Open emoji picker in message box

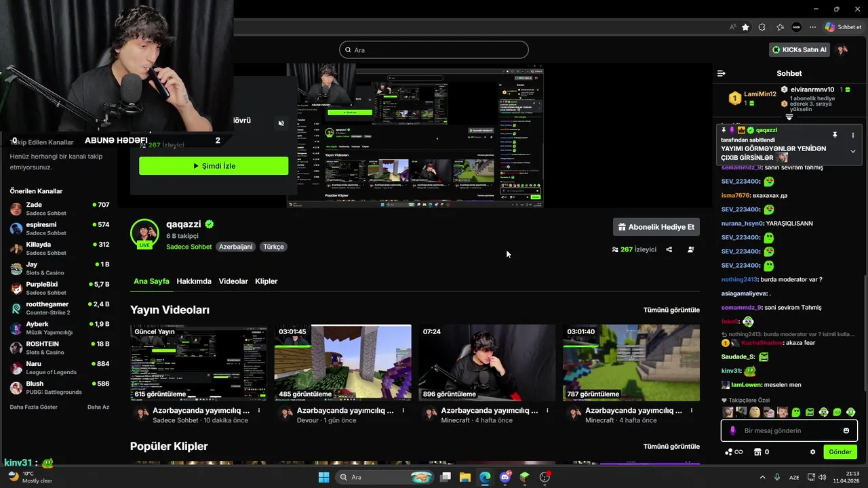pyautogui.click(x=846, y=430)
